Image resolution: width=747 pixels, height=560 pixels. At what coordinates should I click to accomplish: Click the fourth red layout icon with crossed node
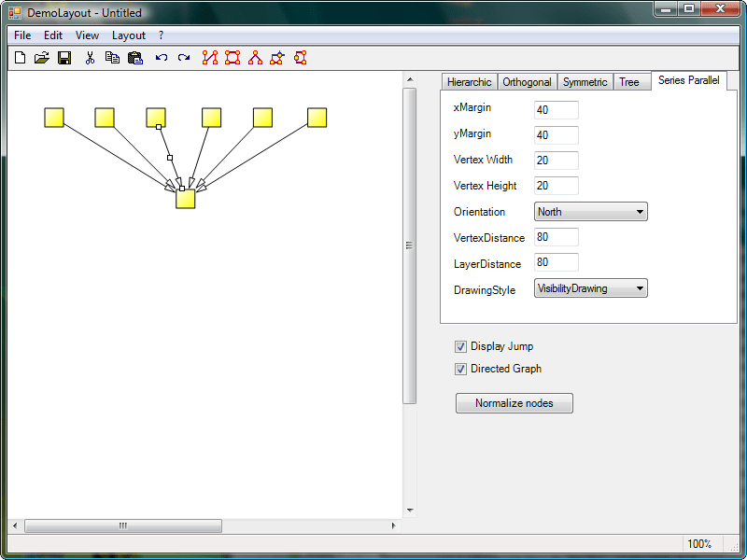277,58
